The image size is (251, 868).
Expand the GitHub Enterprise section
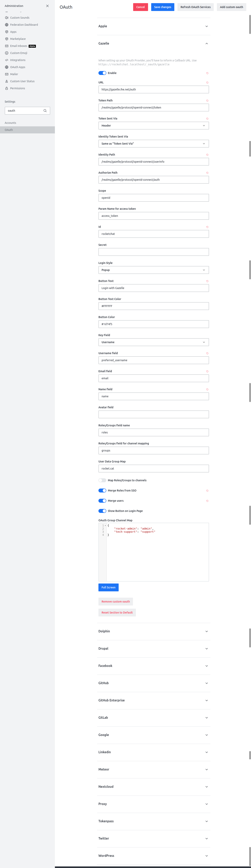click(x=154, y=700)
